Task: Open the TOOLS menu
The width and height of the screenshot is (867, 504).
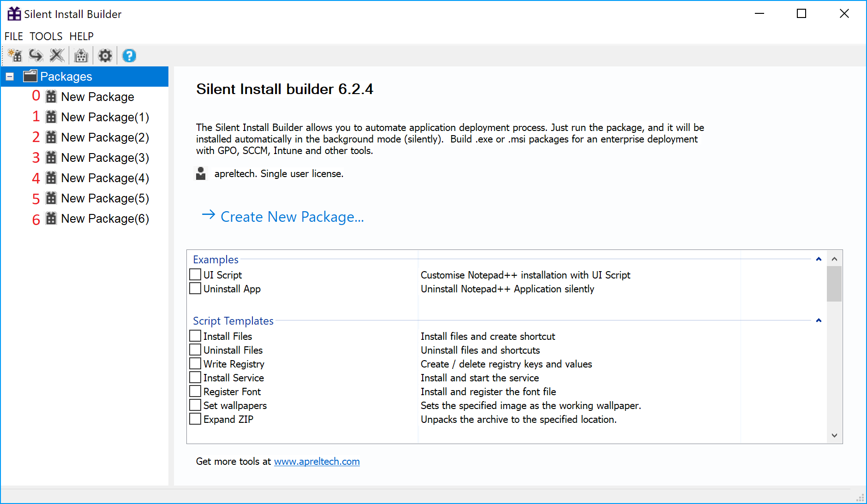Action: pos(46,36)
